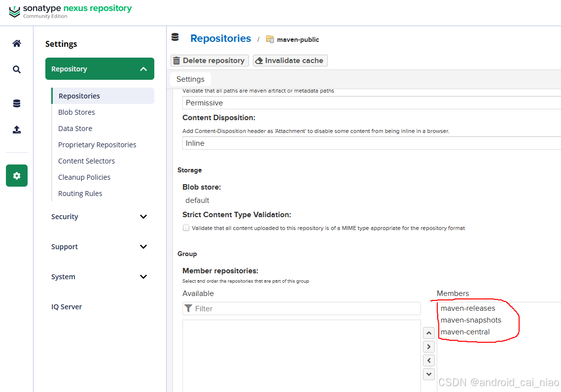Toggle Strict Content Type Validation checkbox
The image size is (561, 392).
(x=186, y=228)
